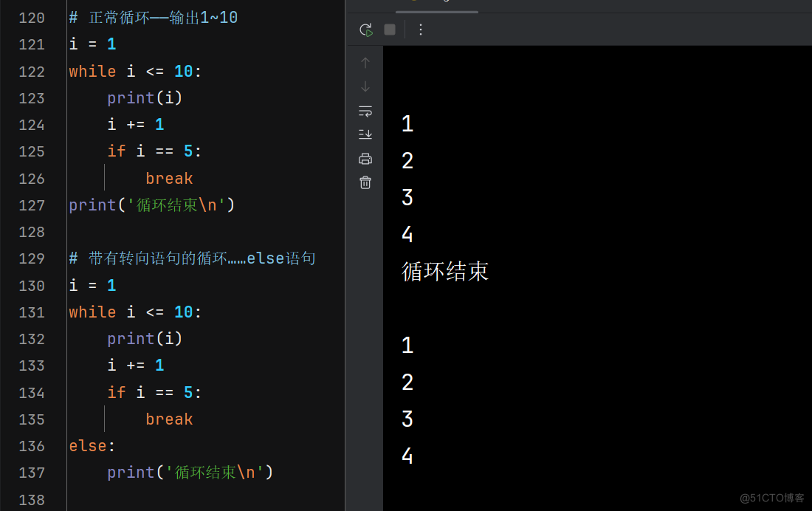Click print('循环结束\n') on line 127
Screen dimensions: 812x511
tap(152, 205)
